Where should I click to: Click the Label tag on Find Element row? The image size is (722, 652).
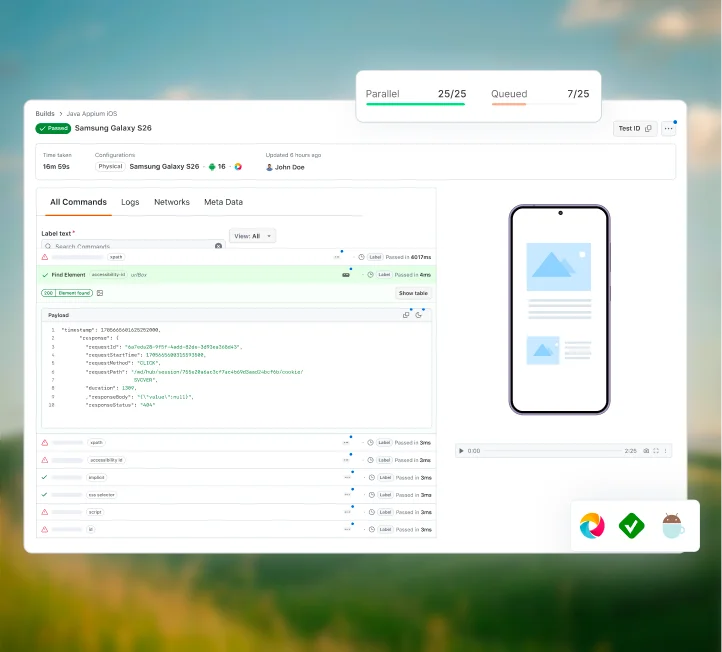(384, 275)
